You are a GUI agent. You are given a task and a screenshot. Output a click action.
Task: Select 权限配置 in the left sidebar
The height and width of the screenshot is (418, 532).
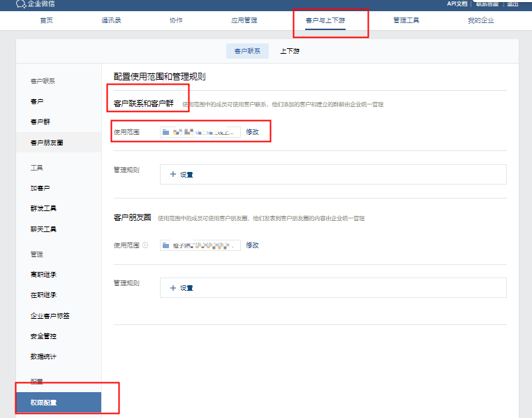click(43, 403)
